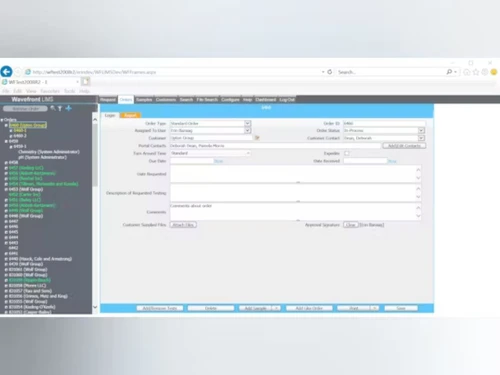Click Clear next to Approval Signature
The height and width of the screenshot is (375, 500).
[x=351, y=225]
